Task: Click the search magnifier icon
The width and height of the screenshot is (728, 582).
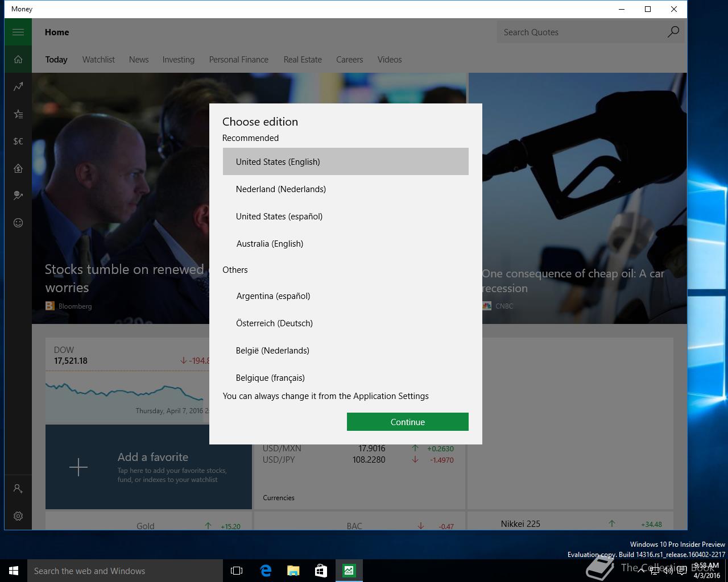Action: click(673, 32)
